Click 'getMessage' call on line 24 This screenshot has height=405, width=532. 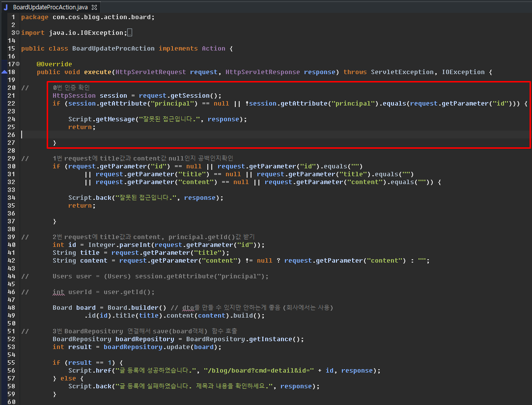click(x=115, y=119)
